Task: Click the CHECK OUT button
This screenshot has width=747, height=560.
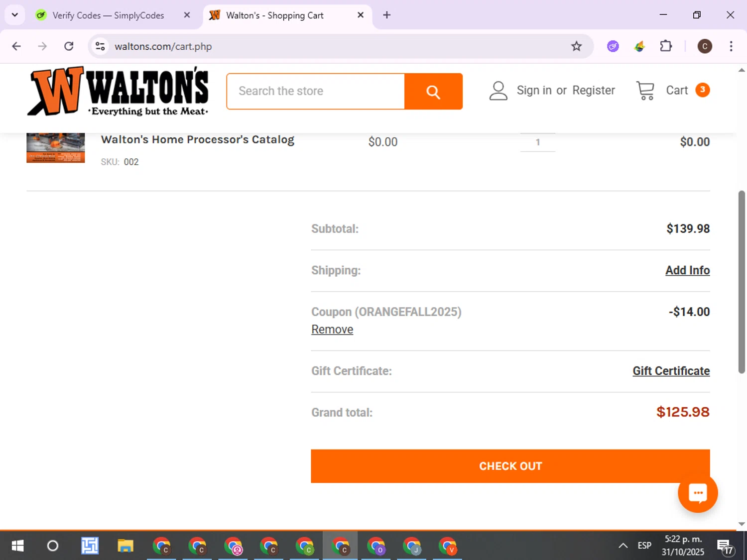Action: (510, 466)
